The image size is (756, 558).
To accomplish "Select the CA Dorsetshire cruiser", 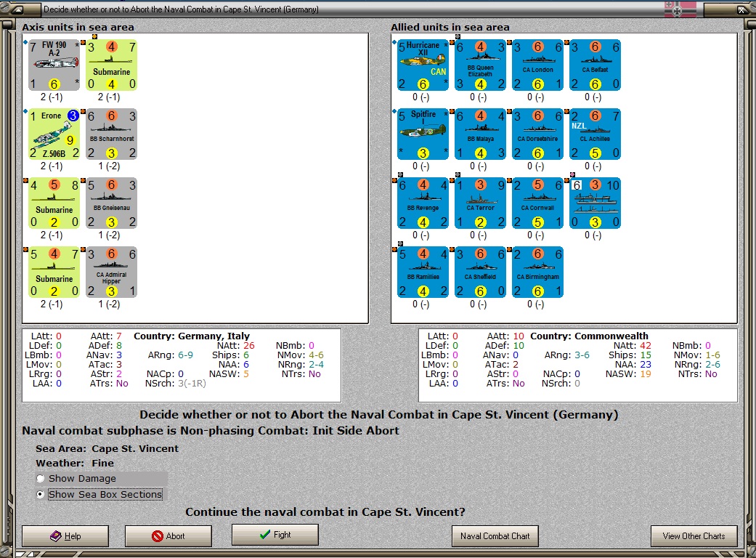I will [537, 134].
